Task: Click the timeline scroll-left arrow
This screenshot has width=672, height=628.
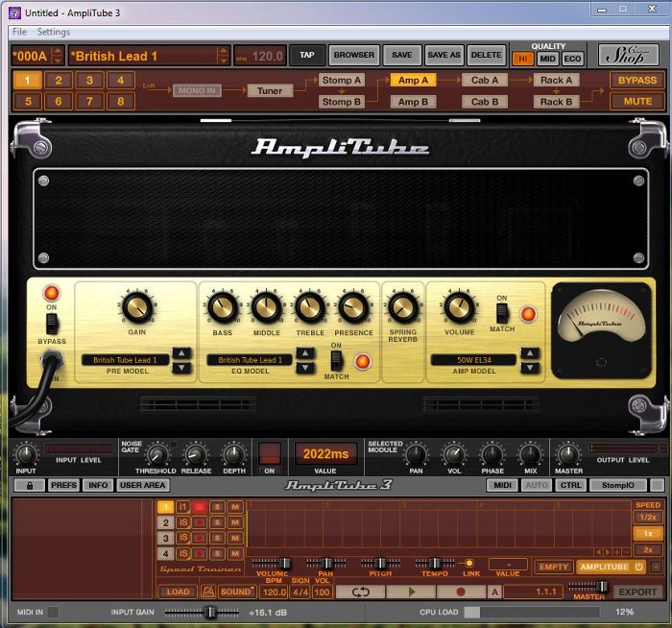Action: [599, 552]
